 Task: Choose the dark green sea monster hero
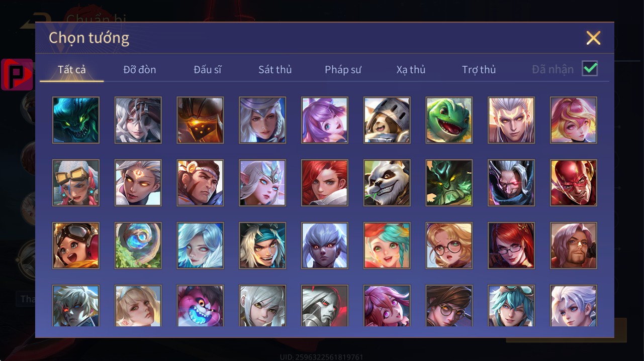pyautogui.click(x=76, y=120)
